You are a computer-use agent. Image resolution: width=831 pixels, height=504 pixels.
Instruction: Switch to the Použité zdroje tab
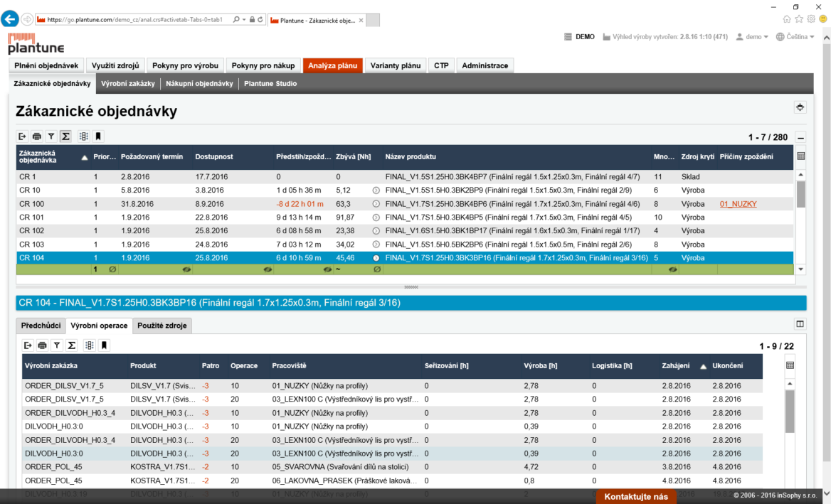(x=163, y=326)
